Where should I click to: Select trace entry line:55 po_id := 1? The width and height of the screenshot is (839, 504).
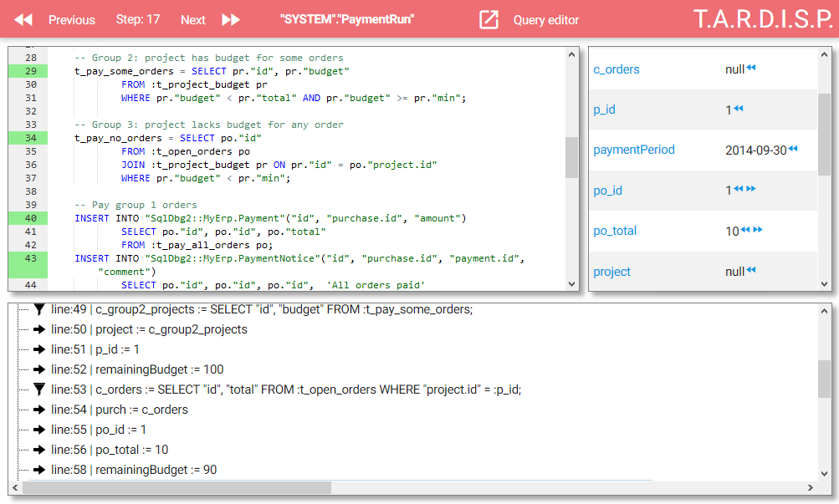coord(99,430)
